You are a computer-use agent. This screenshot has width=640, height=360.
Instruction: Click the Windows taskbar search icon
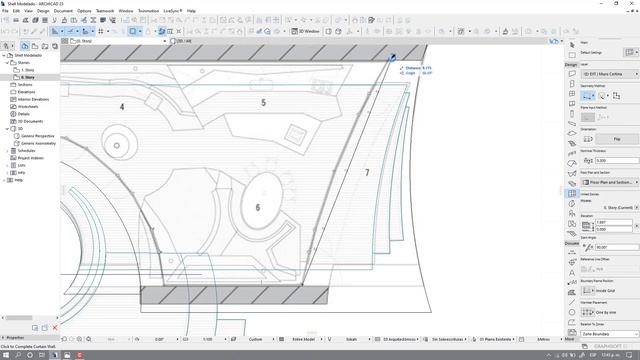18,355
